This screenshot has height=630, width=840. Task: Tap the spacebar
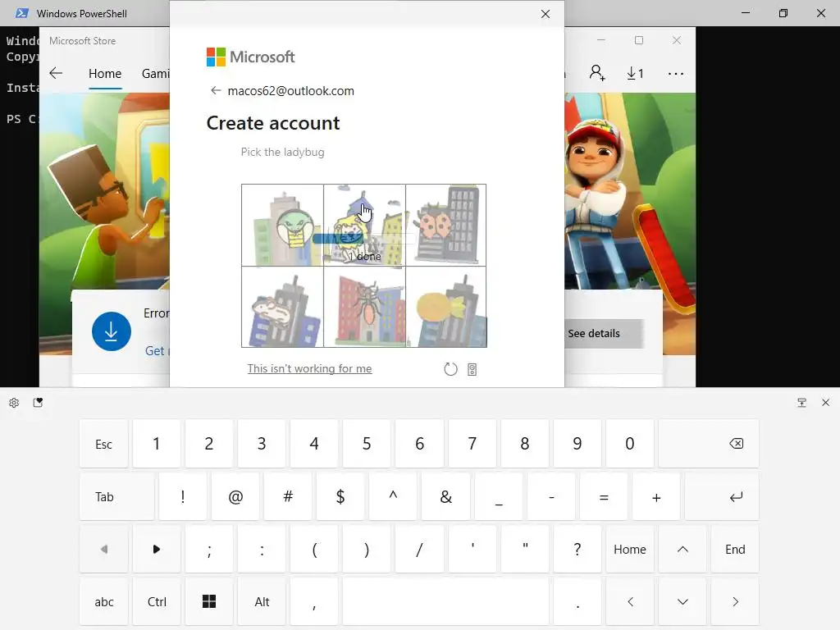coord(445,601)
